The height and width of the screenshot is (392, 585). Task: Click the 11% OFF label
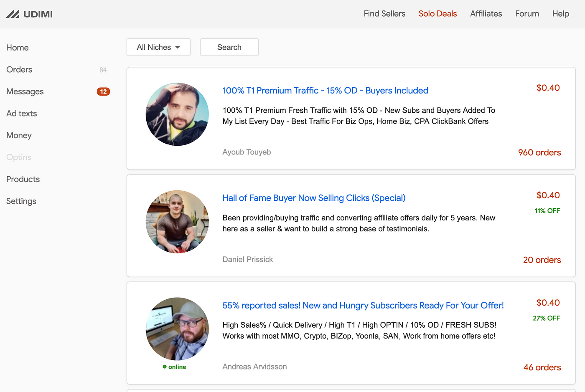[547, 211]
